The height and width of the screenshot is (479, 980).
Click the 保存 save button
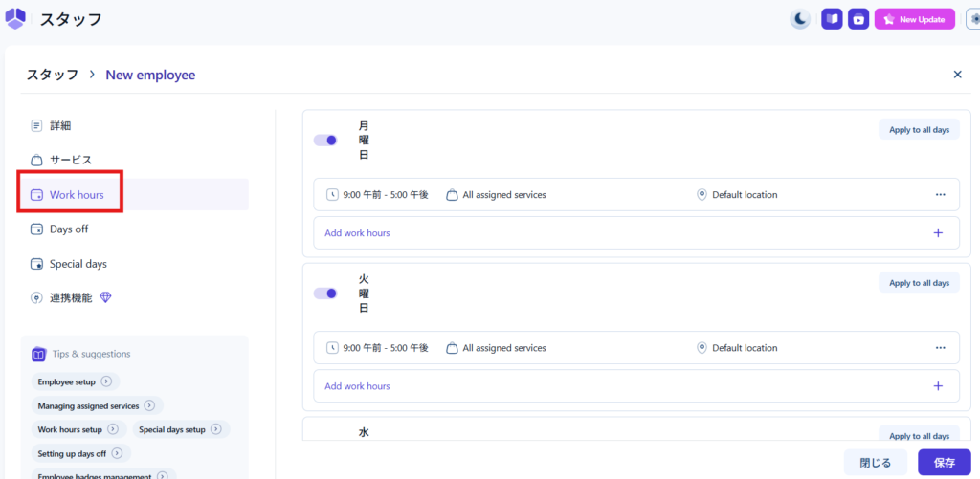point(944,463)
